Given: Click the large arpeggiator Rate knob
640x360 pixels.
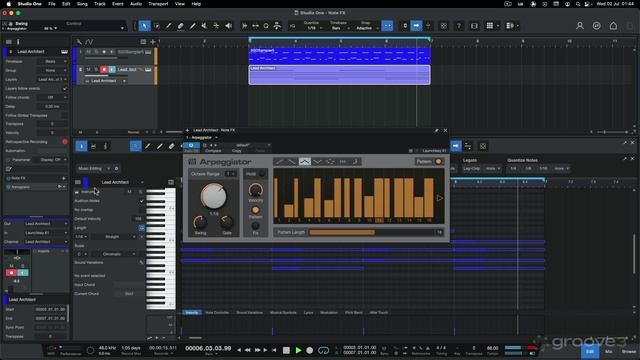Looking at the screenshot, I should pyautogui.click(x=213, y=196).
